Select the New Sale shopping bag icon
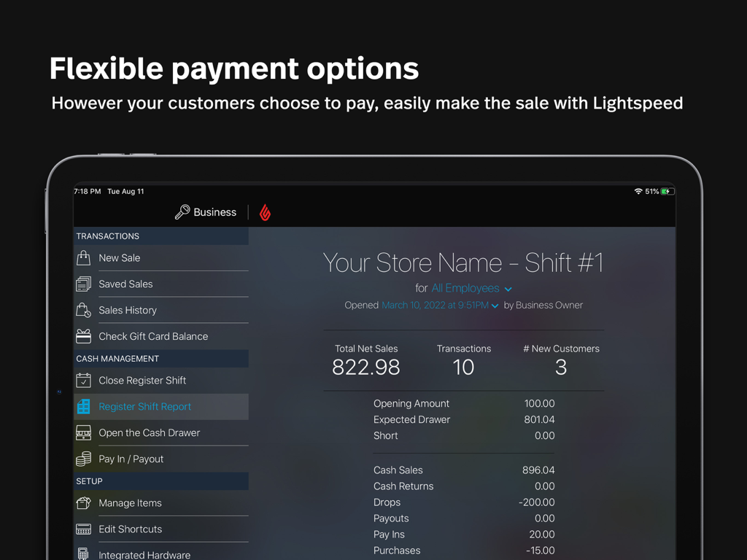This screenshot has height=560, width=747. 84,258
